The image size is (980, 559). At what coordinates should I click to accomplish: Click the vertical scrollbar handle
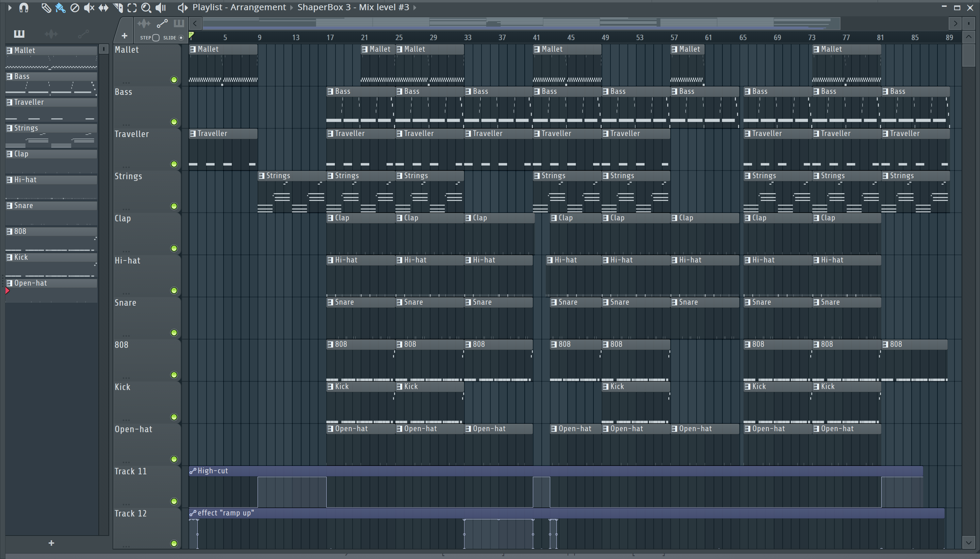click(968, 55)
